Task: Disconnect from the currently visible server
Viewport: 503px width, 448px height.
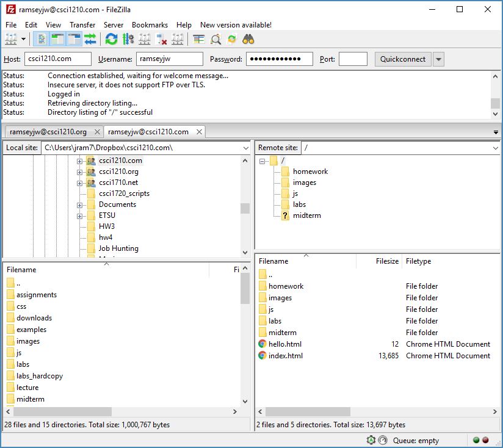Action: click(161, 40)
